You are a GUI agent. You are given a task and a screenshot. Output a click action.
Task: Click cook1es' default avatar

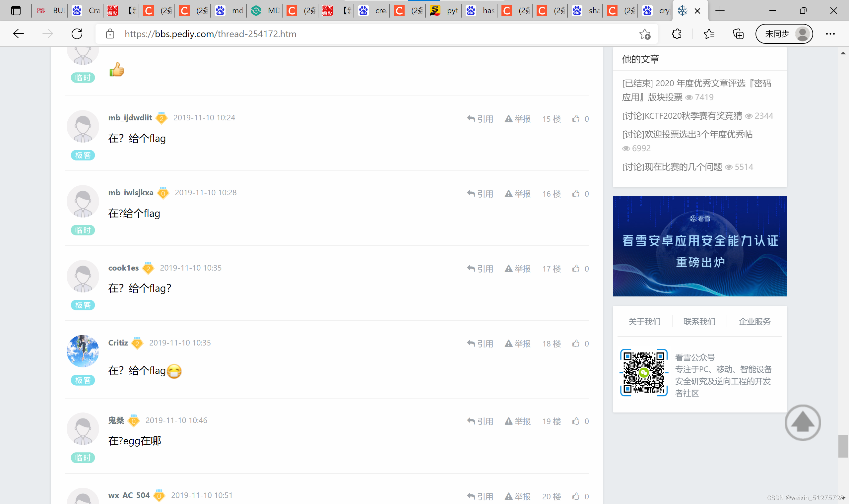coord(83,276)
